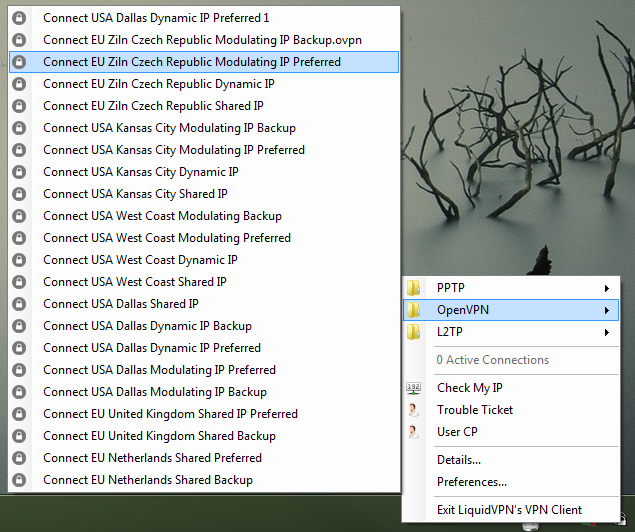
Task: Click lock icon beside Ziln Modulating IP Backup.ovpn
Action: click(19, 40)
